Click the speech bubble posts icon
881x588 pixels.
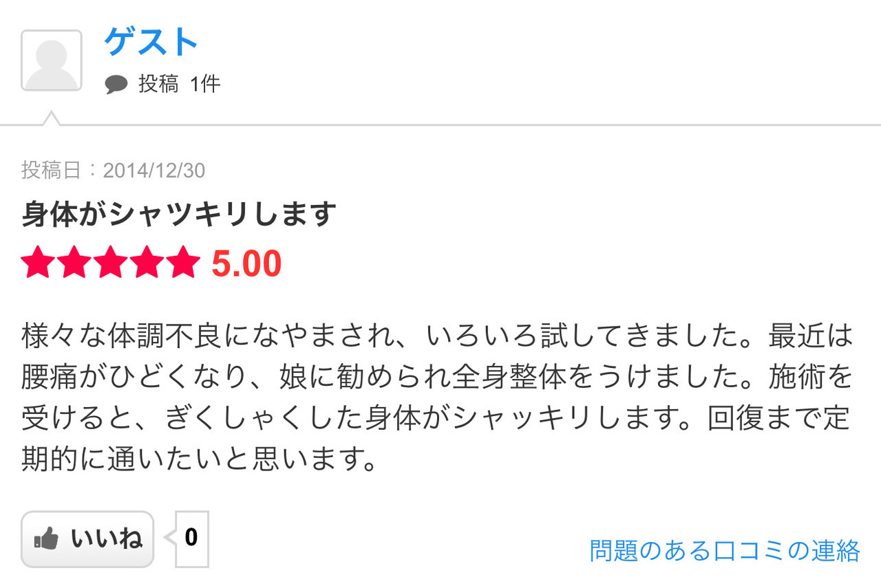[116, 85]
